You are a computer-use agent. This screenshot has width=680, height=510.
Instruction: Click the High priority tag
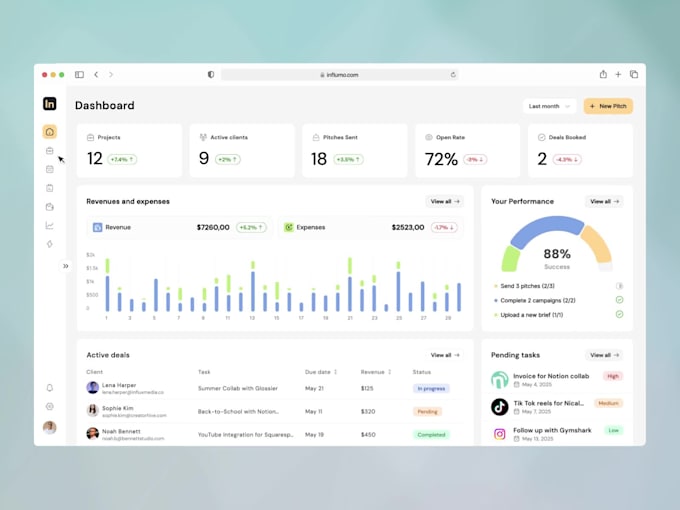pos(613,376)
